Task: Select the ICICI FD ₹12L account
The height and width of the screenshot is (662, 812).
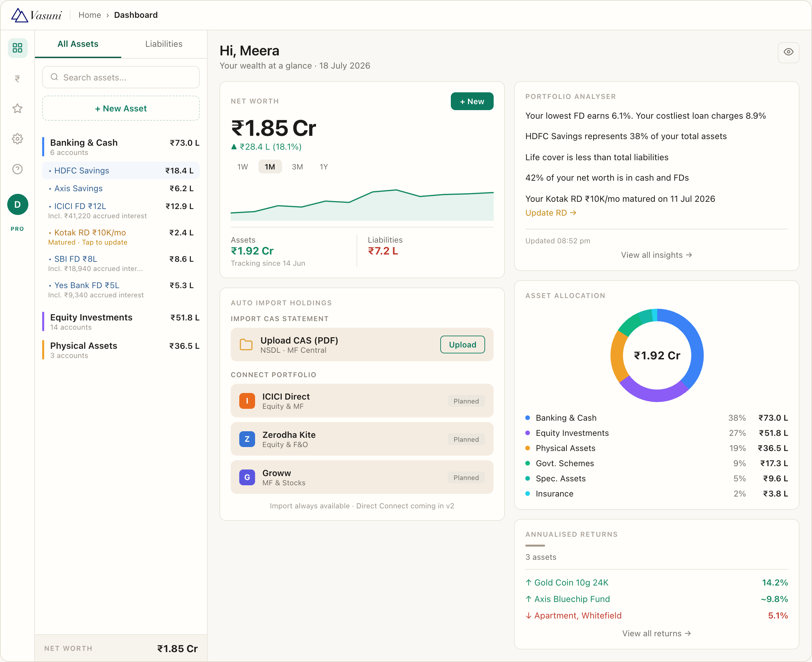Action: pyautogui.click(x=121, y=210)
